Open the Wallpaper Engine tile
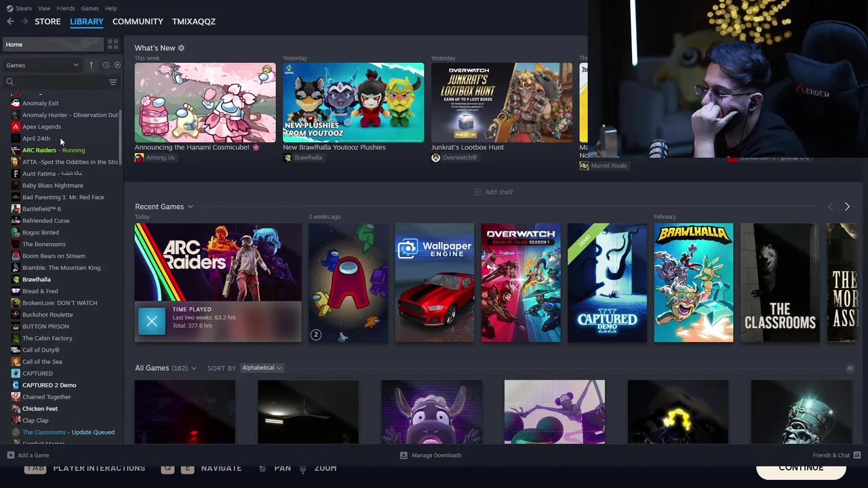Screen dimensions: 868x488 pos(435,283)
